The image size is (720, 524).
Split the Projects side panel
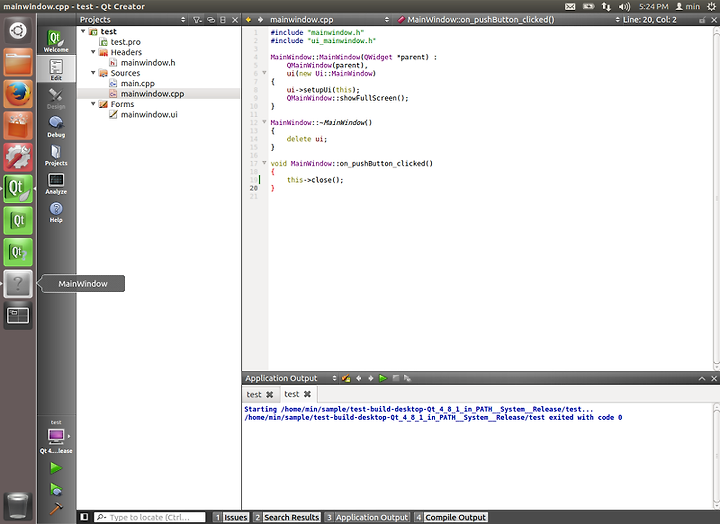(x=223, y=20)
